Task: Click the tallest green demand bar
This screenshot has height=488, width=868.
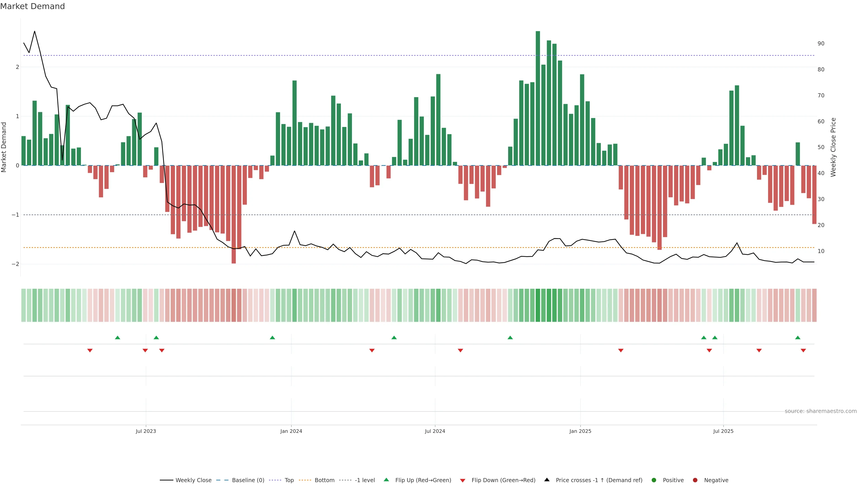Action: point(538,98)
